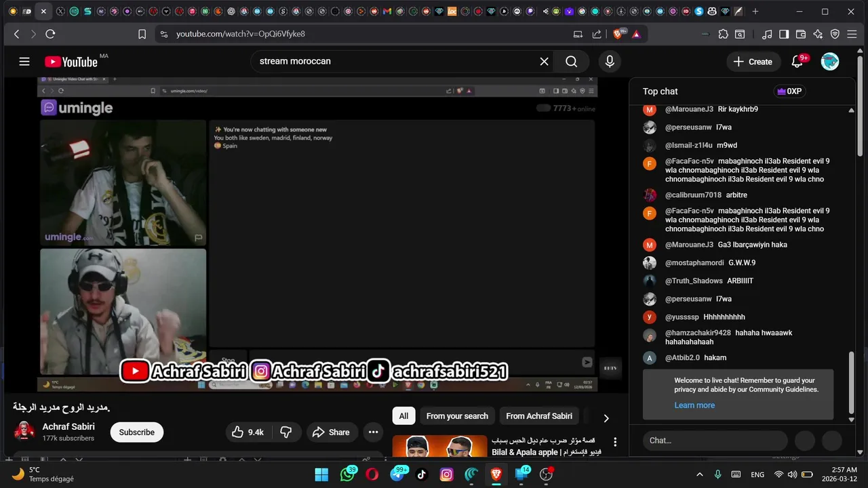Screen dimensions: 868x488
Task: Go to the YouTube home logo
Action: pos(71,62)
